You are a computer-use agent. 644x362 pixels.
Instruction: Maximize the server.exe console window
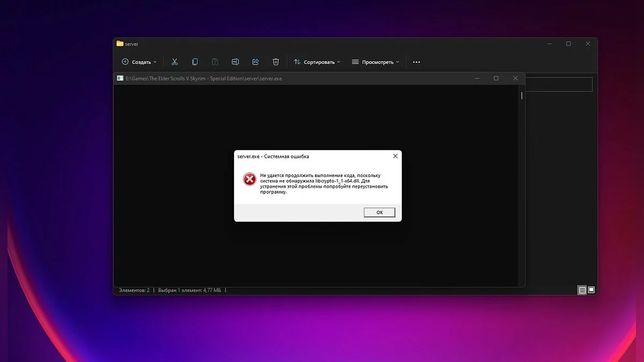click(x=496, y=78)
